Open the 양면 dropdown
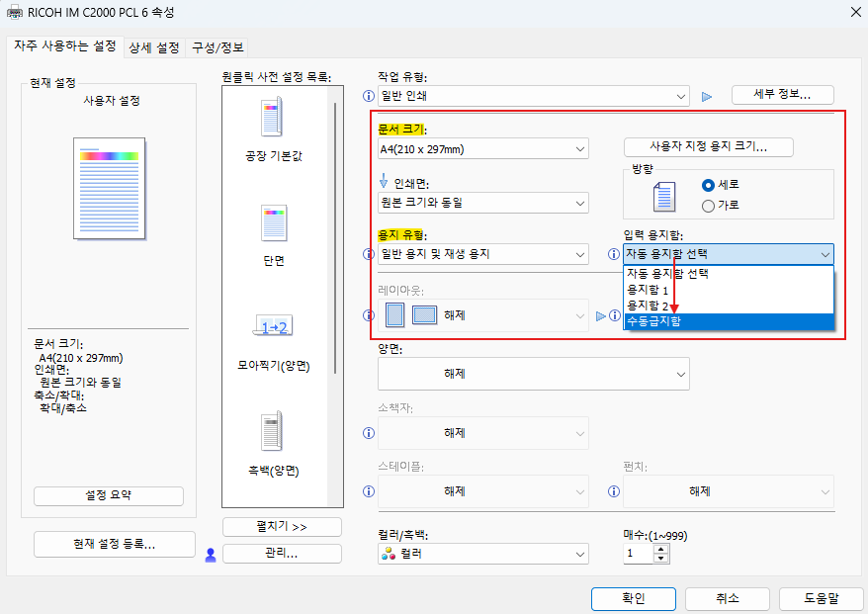This screenshot has width=868, height=614. 534,374
